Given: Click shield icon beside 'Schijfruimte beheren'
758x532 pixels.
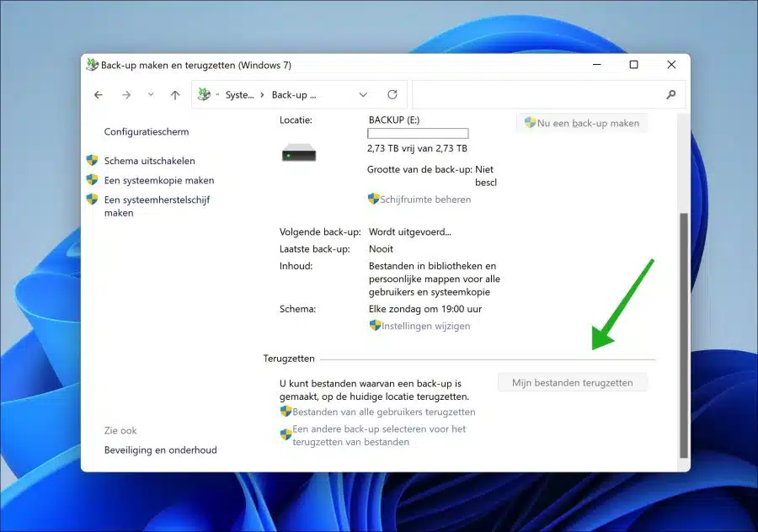Looking at the screenshot, I should pyautogui.click(x=374, y=199).
